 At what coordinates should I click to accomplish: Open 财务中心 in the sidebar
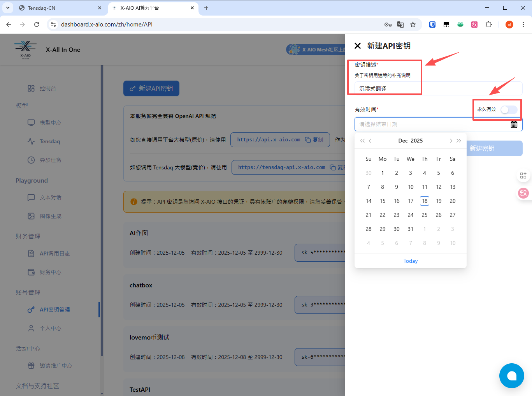[x=51, y=272]
